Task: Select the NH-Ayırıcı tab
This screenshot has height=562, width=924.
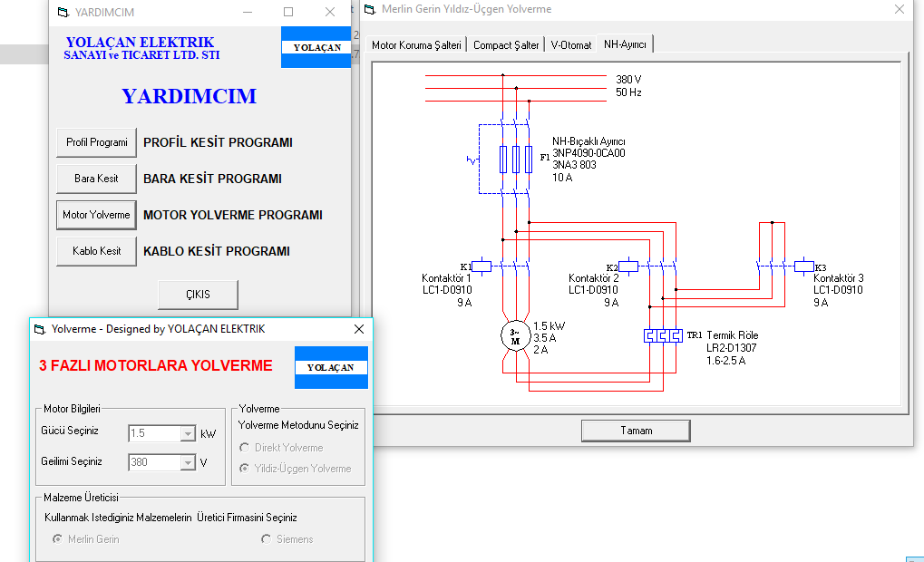Action: (625, 44)
